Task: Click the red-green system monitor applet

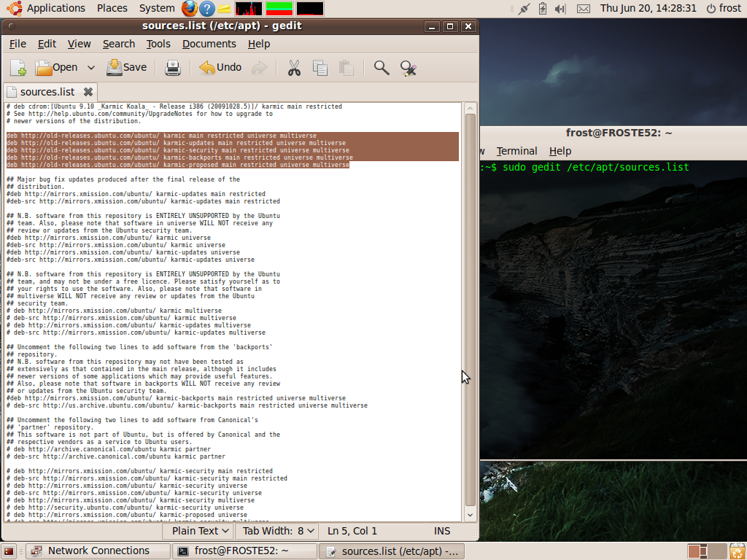Action: pos(279,9)
